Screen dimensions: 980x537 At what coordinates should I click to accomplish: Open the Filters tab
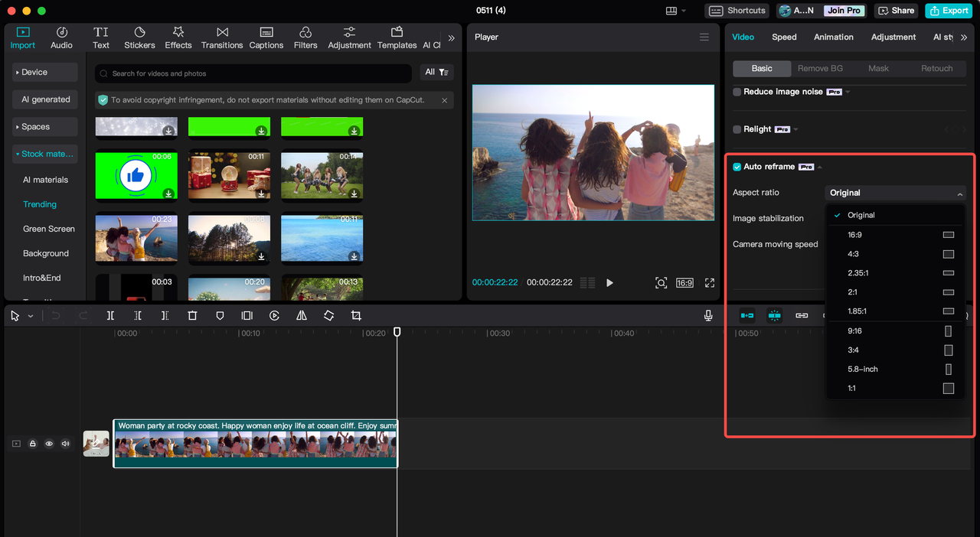click(x=305, y=37)
